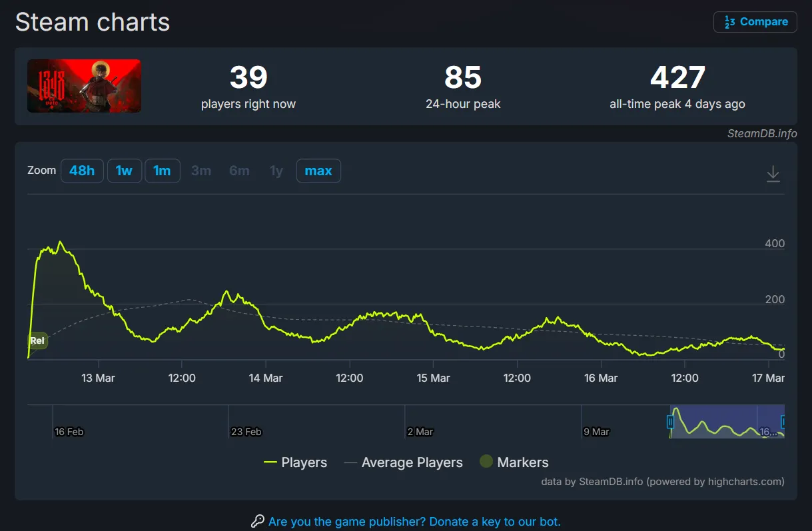Screen dimensions: 812x531
Task: Open the donate a key link
Action: coord(413,522)
